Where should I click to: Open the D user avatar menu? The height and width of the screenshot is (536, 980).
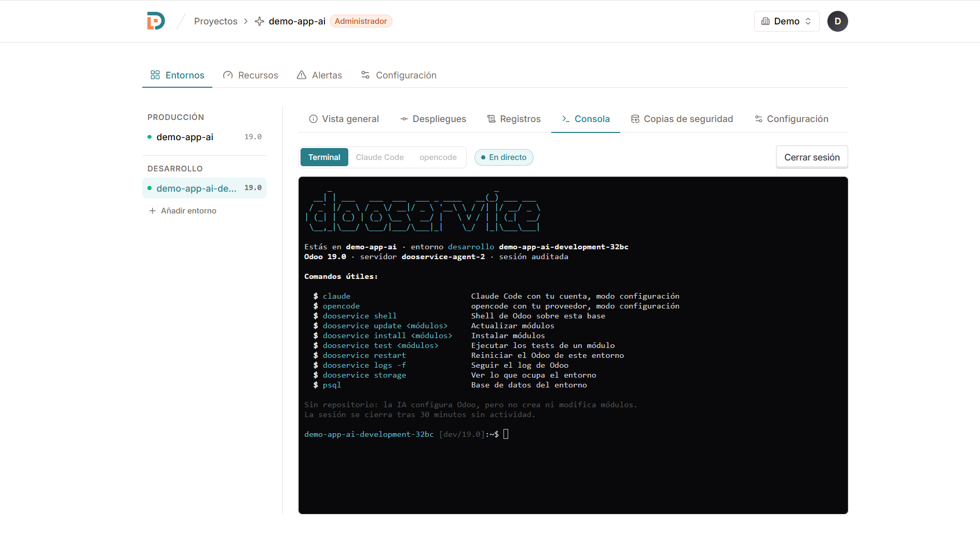click(837, 21)
